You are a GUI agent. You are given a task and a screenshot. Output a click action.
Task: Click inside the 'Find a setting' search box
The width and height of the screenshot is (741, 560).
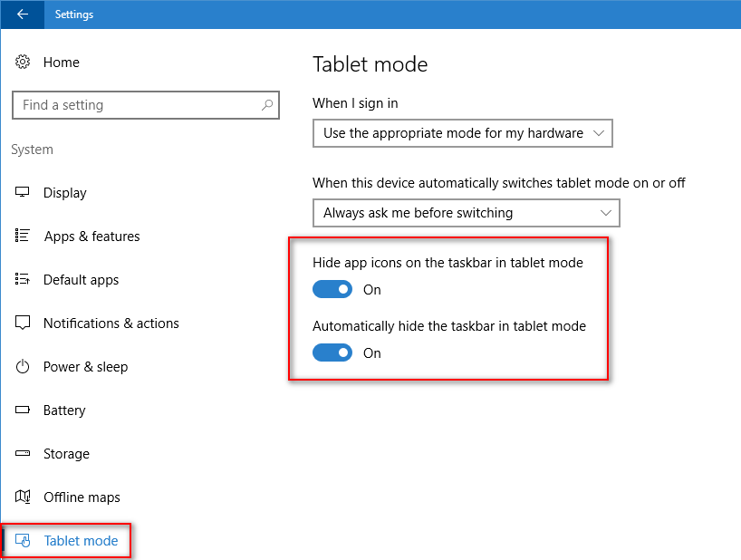136,105
